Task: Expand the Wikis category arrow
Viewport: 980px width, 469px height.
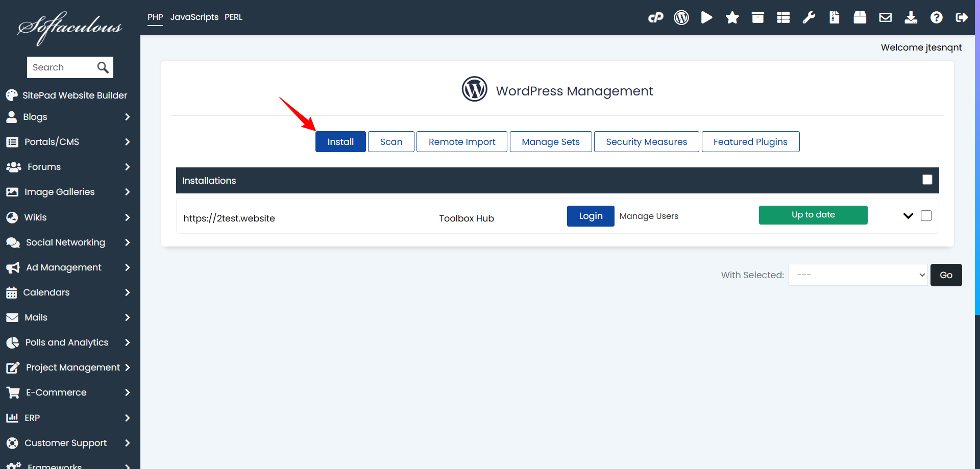Action: click(127, 217)
